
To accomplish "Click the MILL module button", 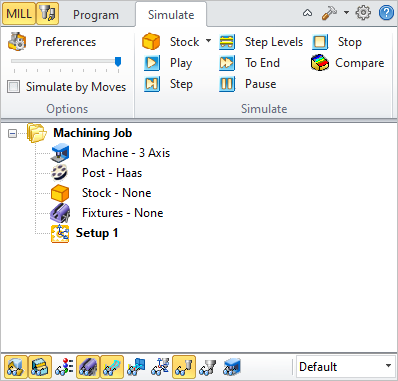I will point(19,14).
